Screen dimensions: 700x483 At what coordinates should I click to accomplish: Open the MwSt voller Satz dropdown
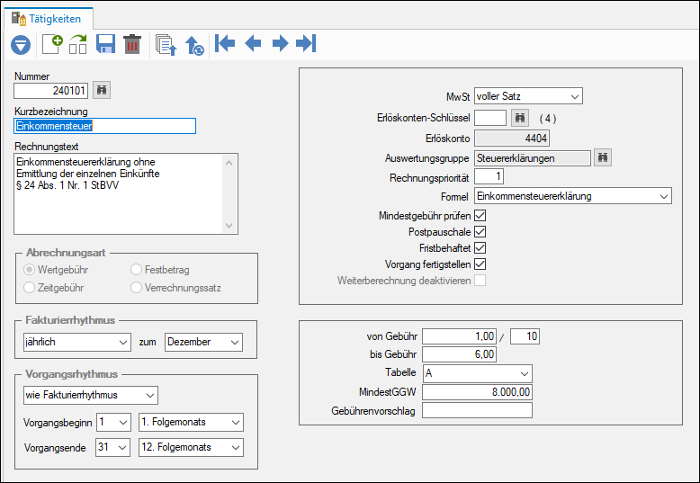(x=528, y=96)
